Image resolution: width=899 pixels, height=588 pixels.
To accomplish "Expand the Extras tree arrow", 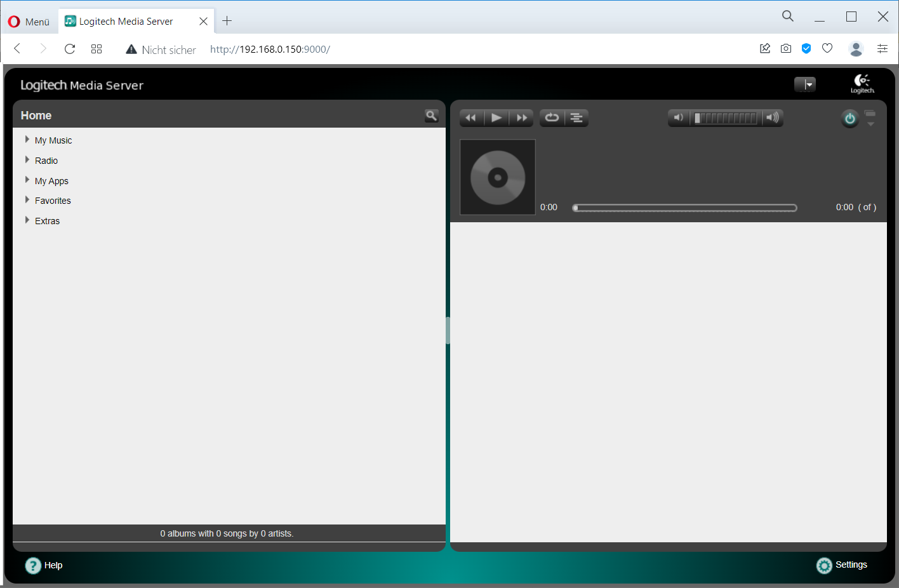I will (x=27, y=220).
